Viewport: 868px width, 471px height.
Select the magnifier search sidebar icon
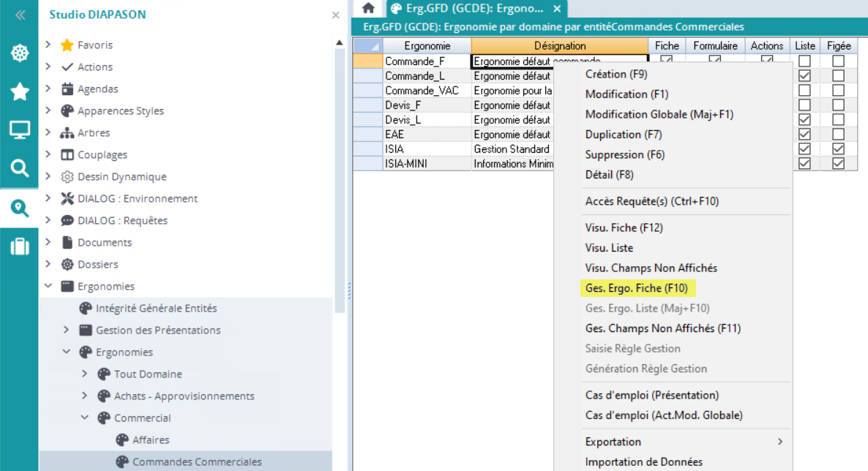(x=19, y=169)
